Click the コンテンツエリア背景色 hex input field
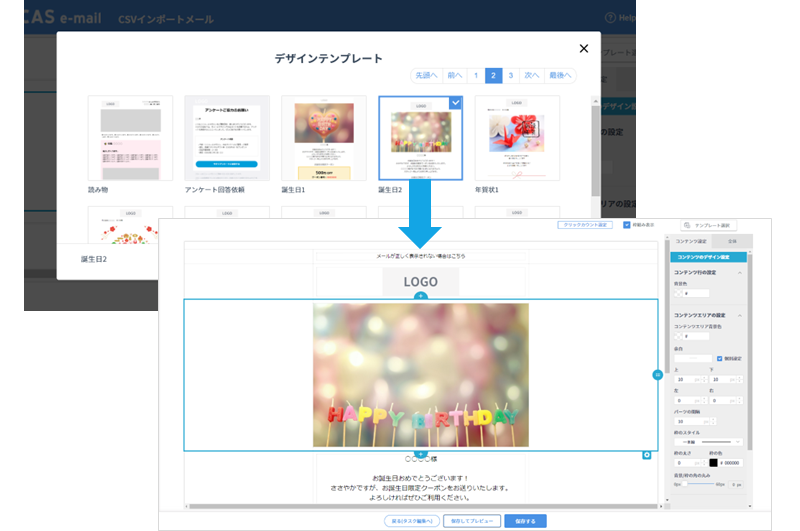The height and width of the screenshot is (531, 800). coord(696,336)
